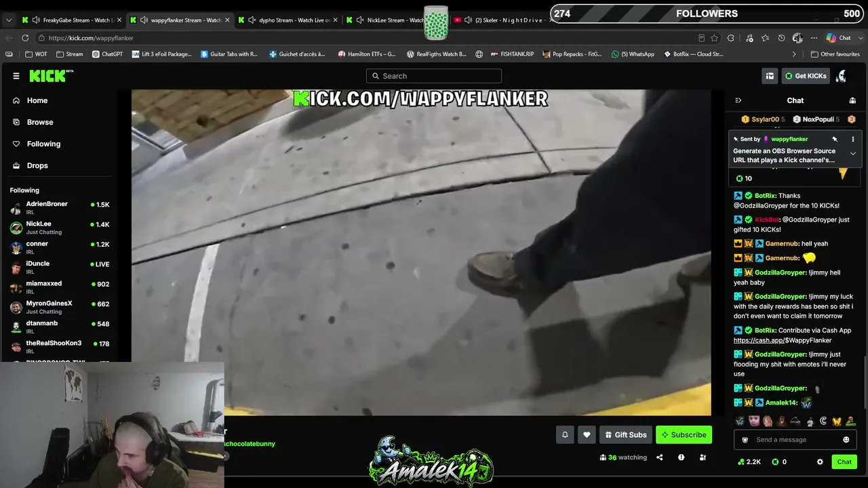Screen dimensions: 868x488
Task: Click the Gift Subs button
Action: coord(626,434)
